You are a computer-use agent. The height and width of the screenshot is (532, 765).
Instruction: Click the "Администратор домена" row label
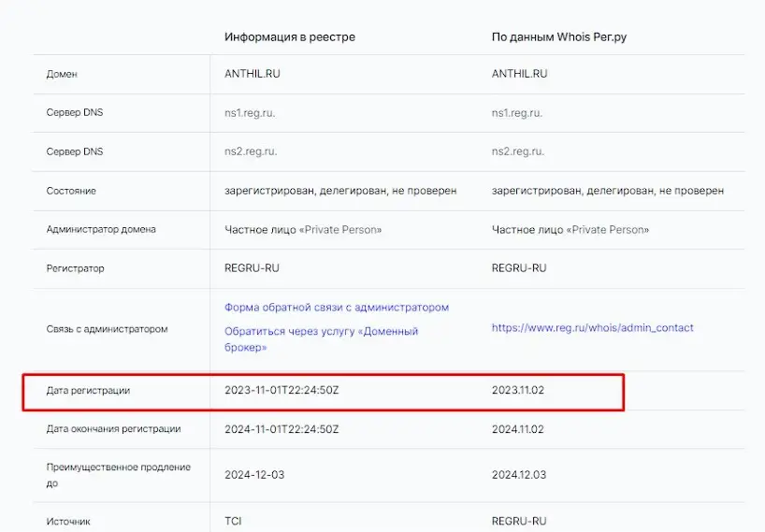pyautogui.click(x=101, y=229)
